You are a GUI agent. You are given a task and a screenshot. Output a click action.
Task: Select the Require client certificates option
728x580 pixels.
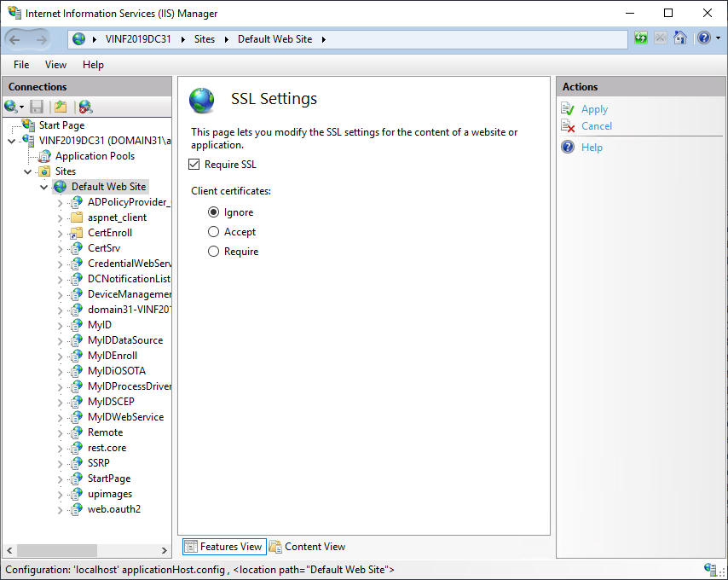214,252
